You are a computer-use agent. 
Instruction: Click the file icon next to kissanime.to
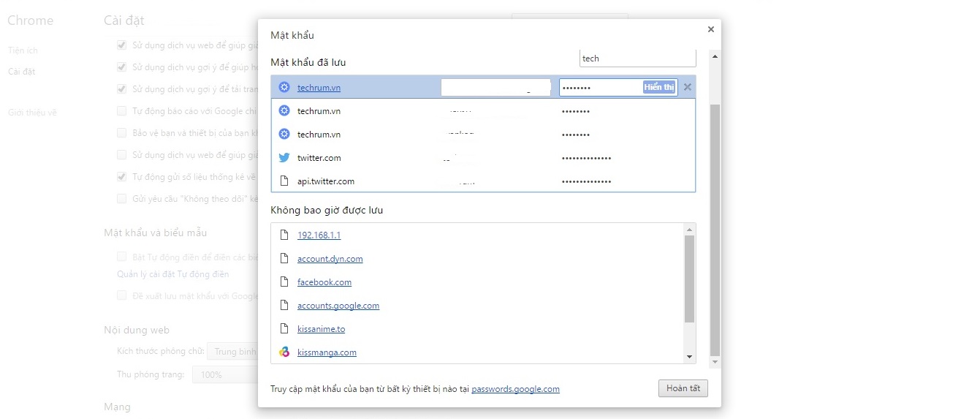tap(284, 329)
